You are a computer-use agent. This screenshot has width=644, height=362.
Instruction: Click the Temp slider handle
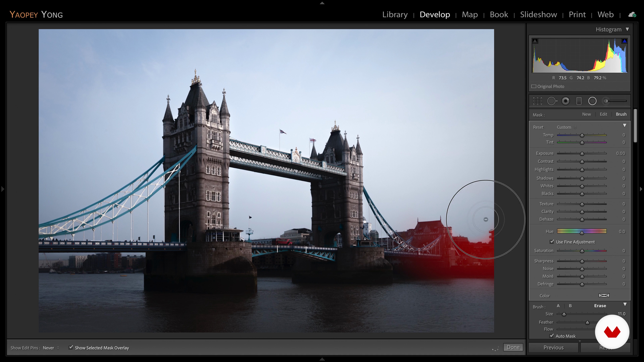tap(582, 135)
